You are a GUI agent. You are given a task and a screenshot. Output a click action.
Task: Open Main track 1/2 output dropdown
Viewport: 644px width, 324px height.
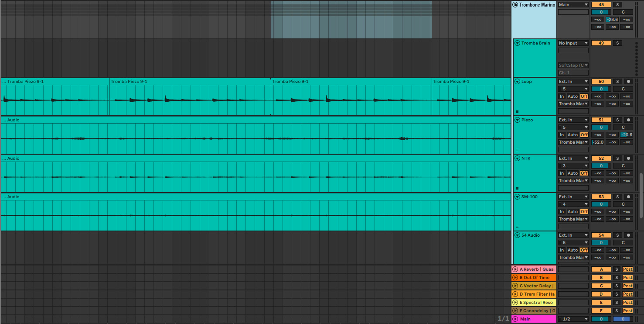pos(573,319)
